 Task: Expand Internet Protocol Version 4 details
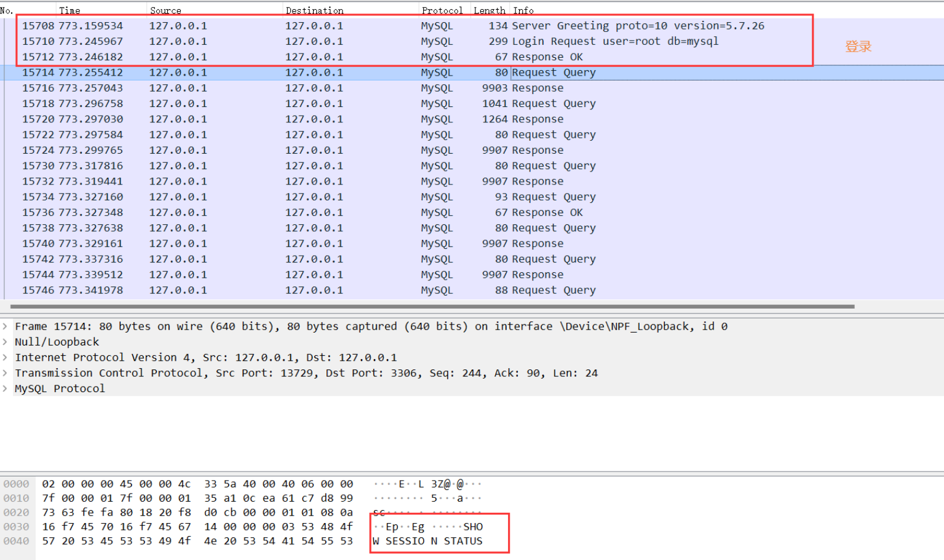pyautogui.click(x=6, y=357)
